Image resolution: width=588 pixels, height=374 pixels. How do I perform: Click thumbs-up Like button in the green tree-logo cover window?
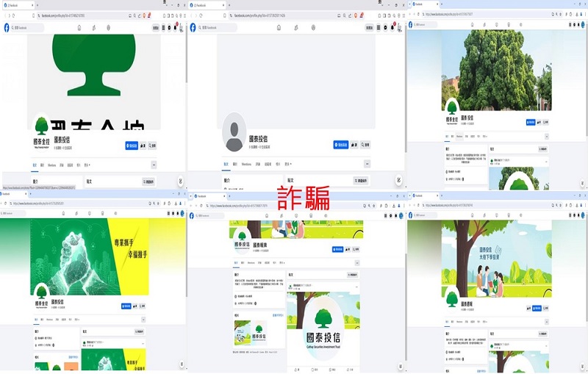143,145
